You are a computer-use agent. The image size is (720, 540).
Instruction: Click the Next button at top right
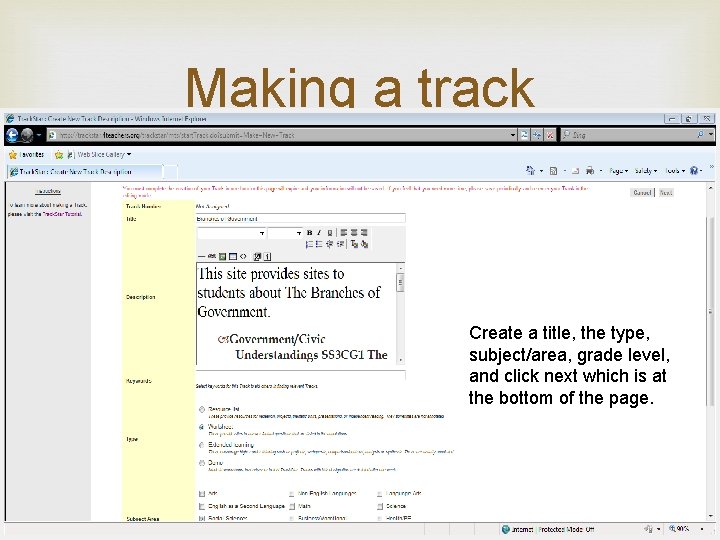tap(666, 193)
